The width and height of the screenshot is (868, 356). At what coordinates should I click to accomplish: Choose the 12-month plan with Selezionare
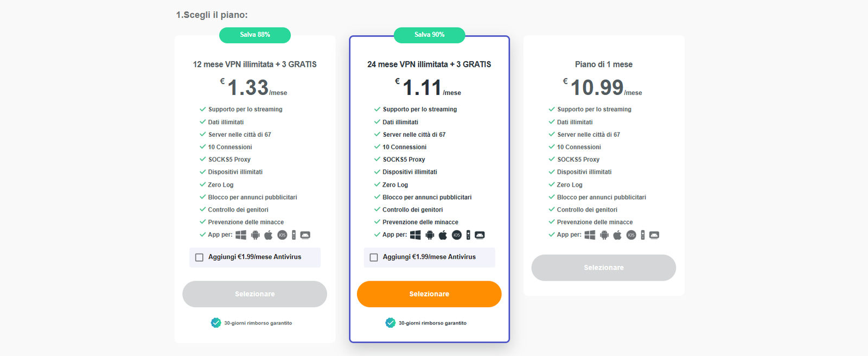click(254, 294)
